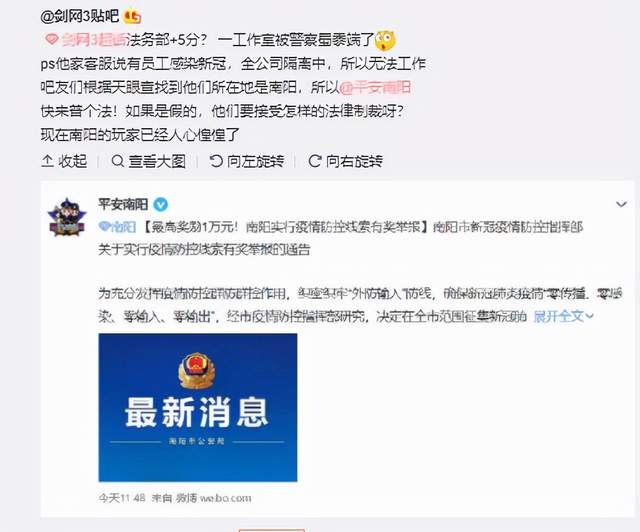640x532 pixels.
Task: Click the 查看大图 magnifier icon
Action: coord(118,161)
